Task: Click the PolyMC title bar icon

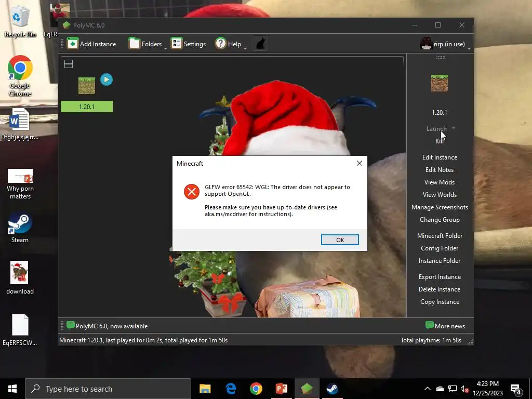Action: (x=66, y=25)
